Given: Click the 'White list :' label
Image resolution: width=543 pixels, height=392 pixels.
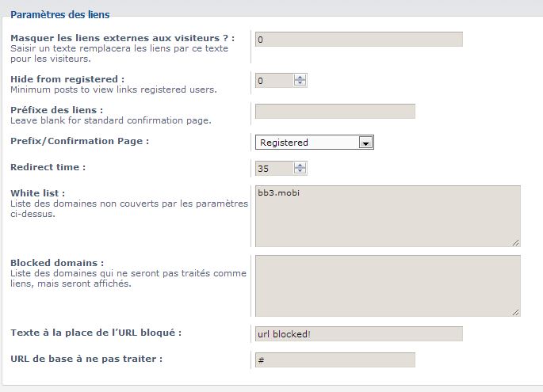Looking at the screenshot, I should 37,193.
